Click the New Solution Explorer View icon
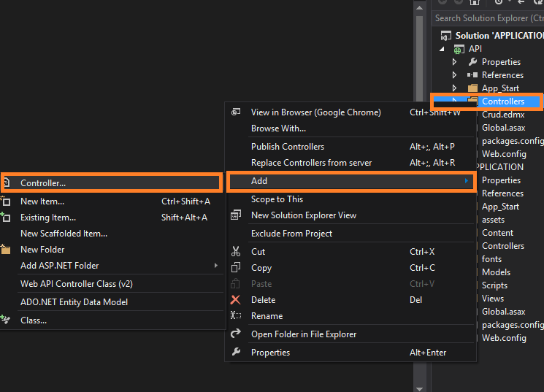This screenshot has width=544, height=392. pyautogui.click(x=236, y=215)
